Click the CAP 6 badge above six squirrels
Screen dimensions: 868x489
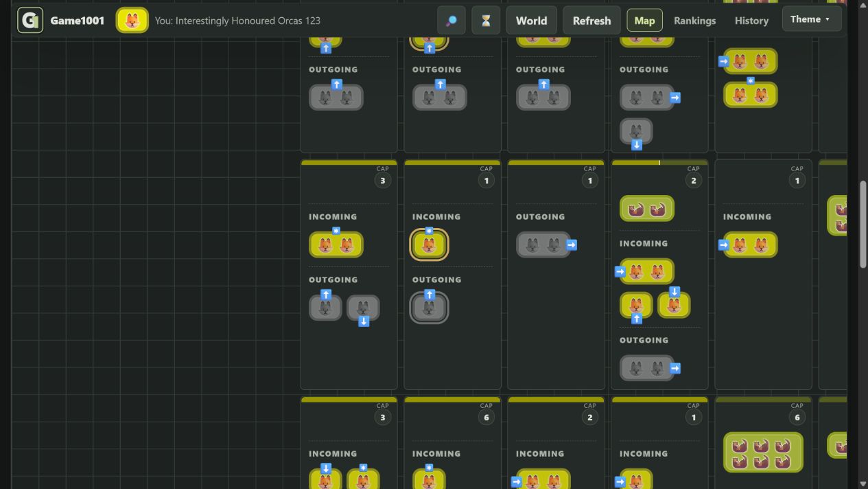point(797,418)
